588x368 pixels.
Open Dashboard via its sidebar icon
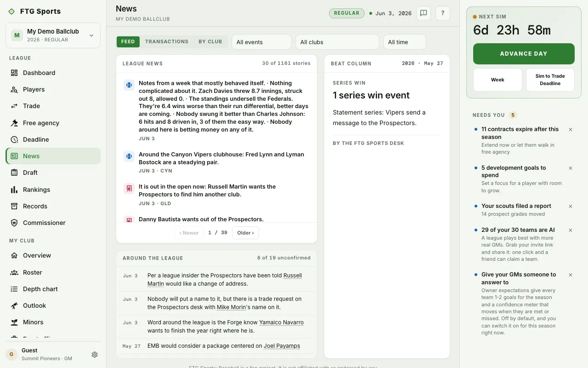[14, 73]
